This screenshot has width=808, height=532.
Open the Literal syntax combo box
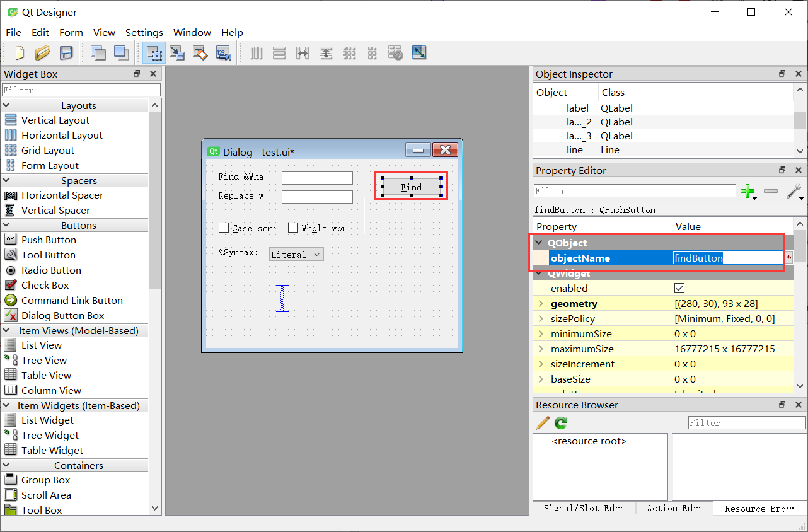pos(296,254)
